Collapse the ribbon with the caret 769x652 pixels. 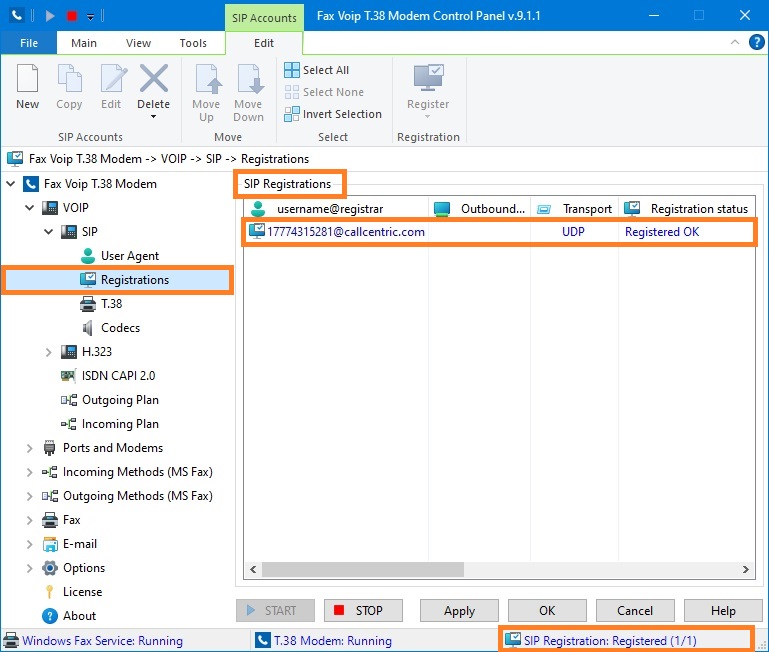(735, 42)
